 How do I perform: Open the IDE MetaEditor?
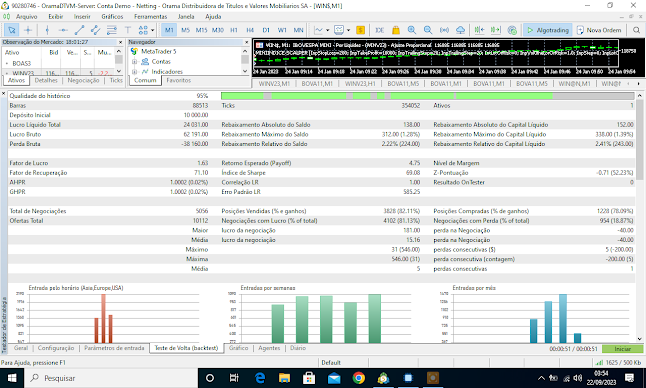(x=379, y=30)
